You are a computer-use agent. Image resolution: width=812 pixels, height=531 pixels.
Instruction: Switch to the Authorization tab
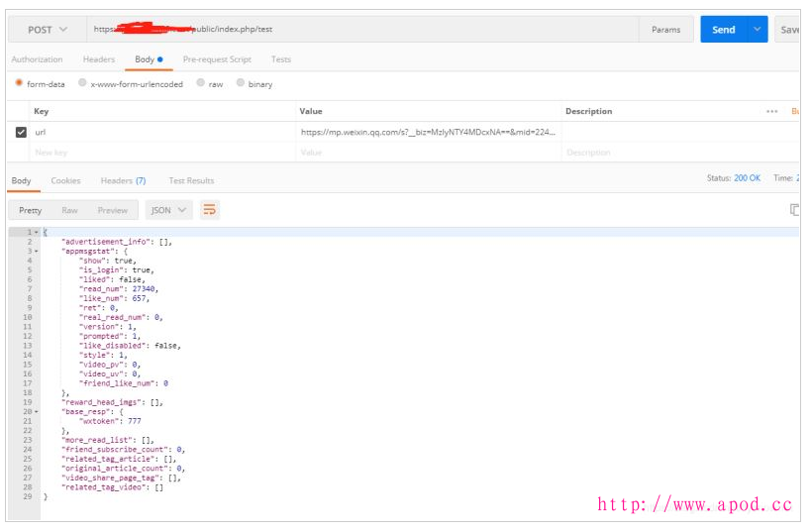click(37, 59)
